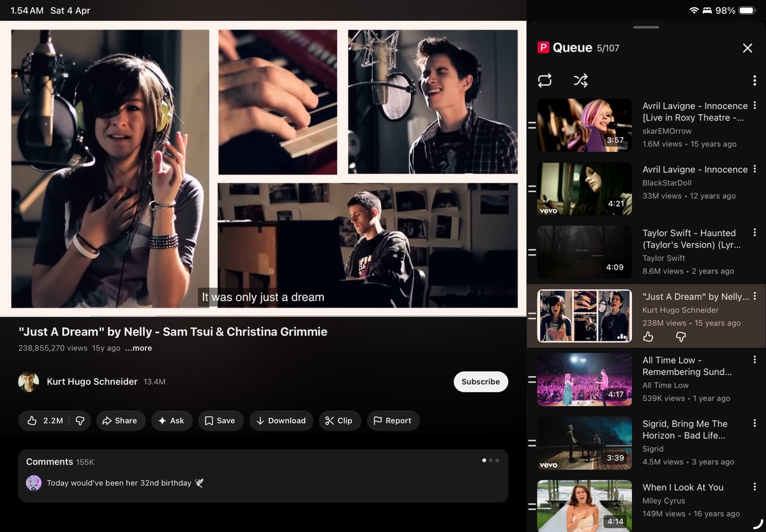
Task: Select the "238,855,270 views" text
Action: tap(53, 348)
